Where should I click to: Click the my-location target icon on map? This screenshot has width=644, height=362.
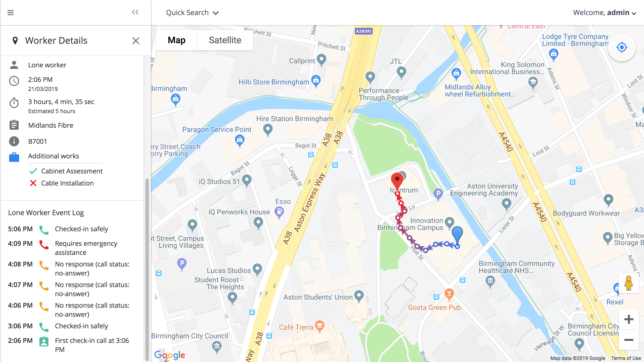pos(622,47)
